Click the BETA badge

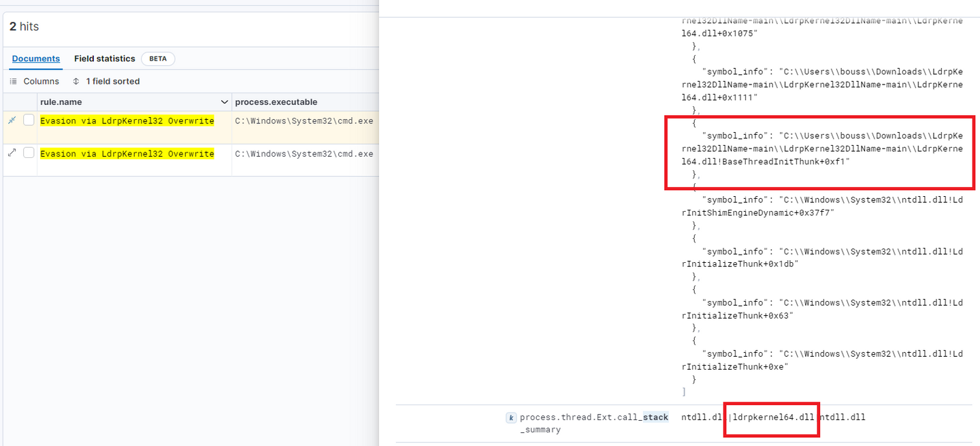pyautogui.click(x=158, y=59)
